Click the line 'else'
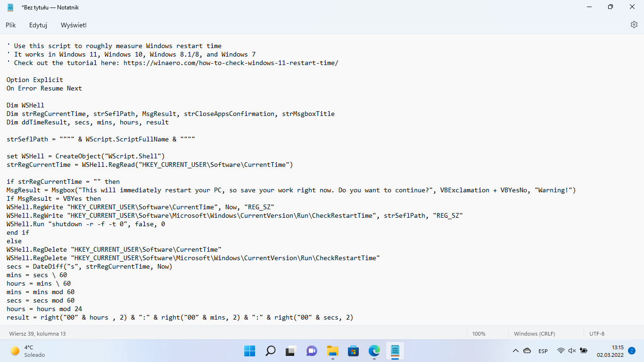644x362 pixels. 14,241
